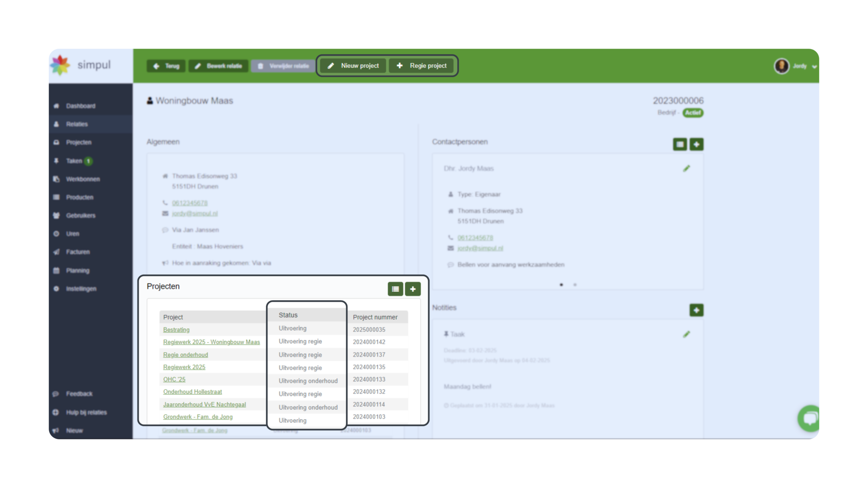Click the Instellingen gear icon
The width and height of the screenshot is (868, 488).
click(56, 289)
